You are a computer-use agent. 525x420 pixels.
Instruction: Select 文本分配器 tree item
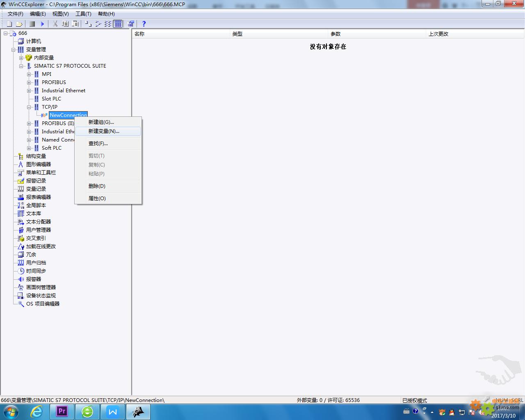[38, 222]
